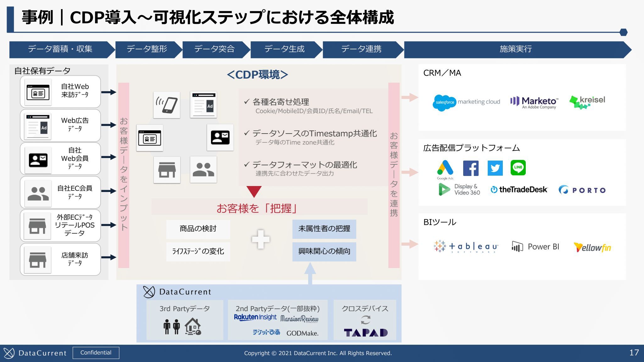This screenshot has width=644, height=362.
Task: Click the store icon in CDP環境
Action: pyautogui.click(x=167, y=170)
